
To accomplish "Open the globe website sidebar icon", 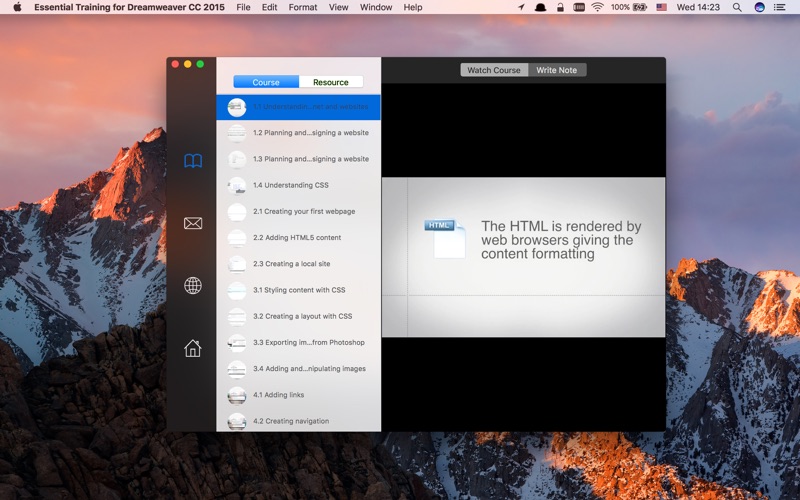I will [193, 285].
